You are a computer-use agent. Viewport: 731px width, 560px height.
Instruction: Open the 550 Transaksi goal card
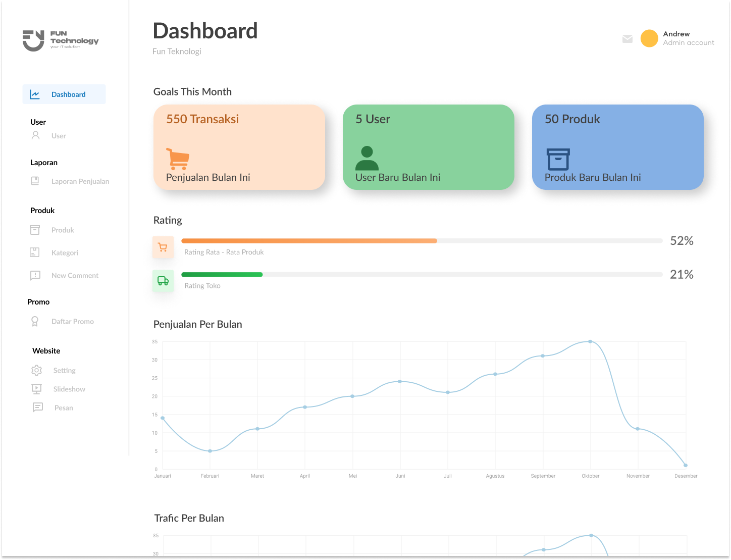click(239, 147)
